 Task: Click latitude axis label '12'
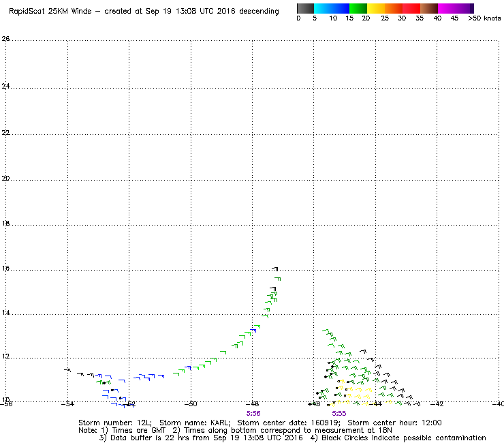click(5, 356)
